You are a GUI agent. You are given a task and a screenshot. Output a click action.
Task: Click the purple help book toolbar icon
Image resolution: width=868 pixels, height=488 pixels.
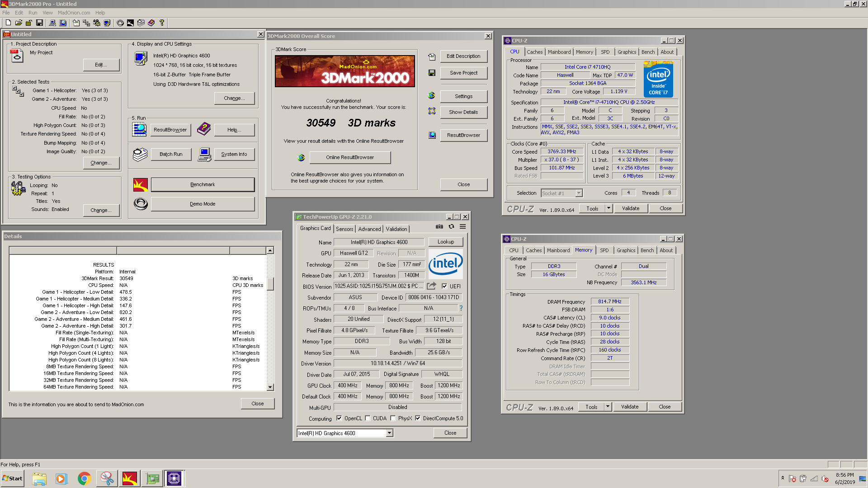pyautogui.click(x=151, y=23)
